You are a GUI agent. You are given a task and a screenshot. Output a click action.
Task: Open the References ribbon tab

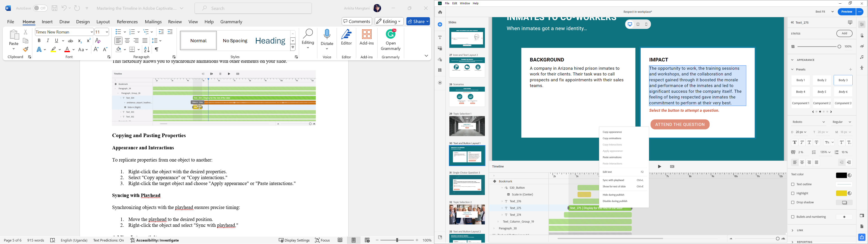[127, 21]
